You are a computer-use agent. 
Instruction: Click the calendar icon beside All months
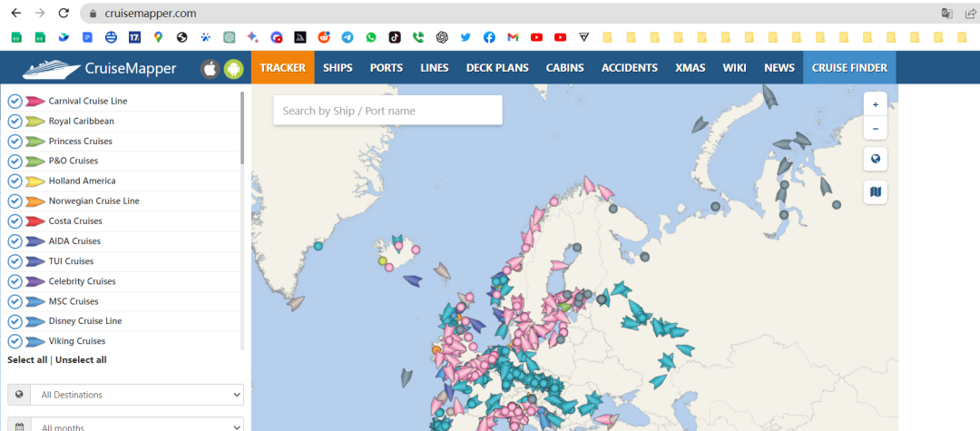click(19, 427)
